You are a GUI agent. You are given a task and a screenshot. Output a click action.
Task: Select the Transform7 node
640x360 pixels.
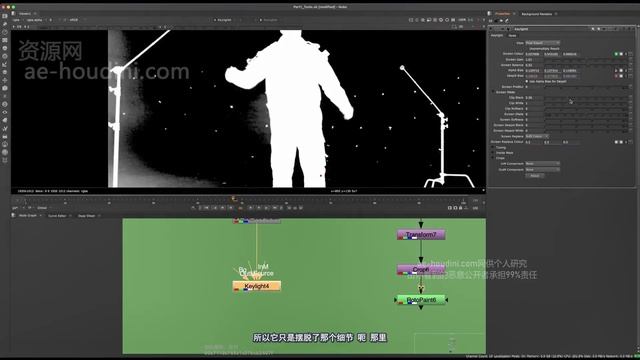point(421,235)
